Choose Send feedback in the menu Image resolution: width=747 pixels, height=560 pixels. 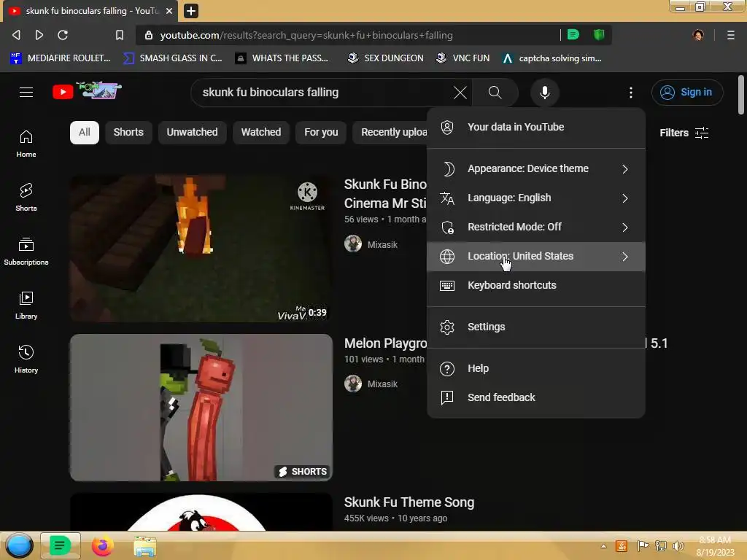click(x=536, y=397)
